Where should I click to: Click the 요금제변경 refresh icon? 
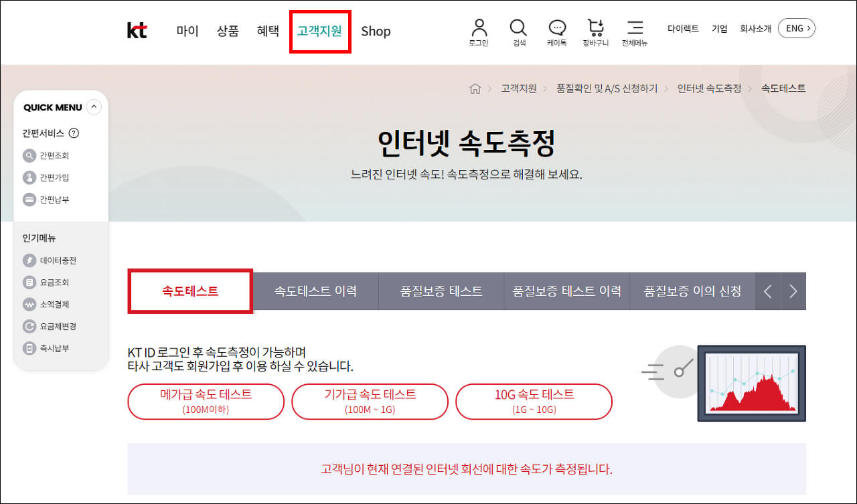29,327
